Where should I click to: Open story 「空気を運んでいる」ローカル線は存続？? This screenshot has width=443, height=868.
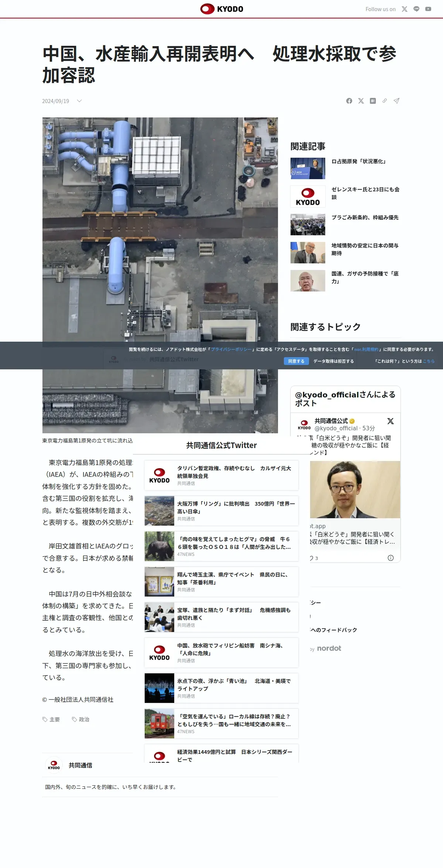tap(221, 724)
